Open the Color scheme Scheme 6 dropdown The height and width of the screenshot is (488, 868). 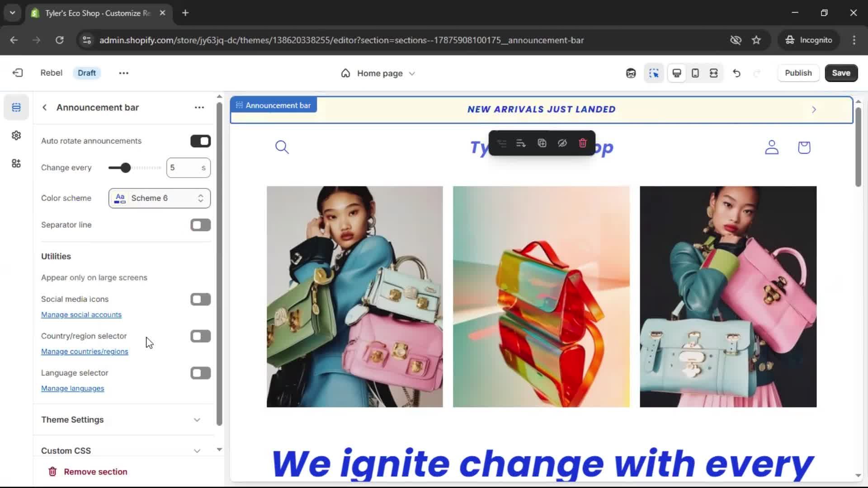159,198
